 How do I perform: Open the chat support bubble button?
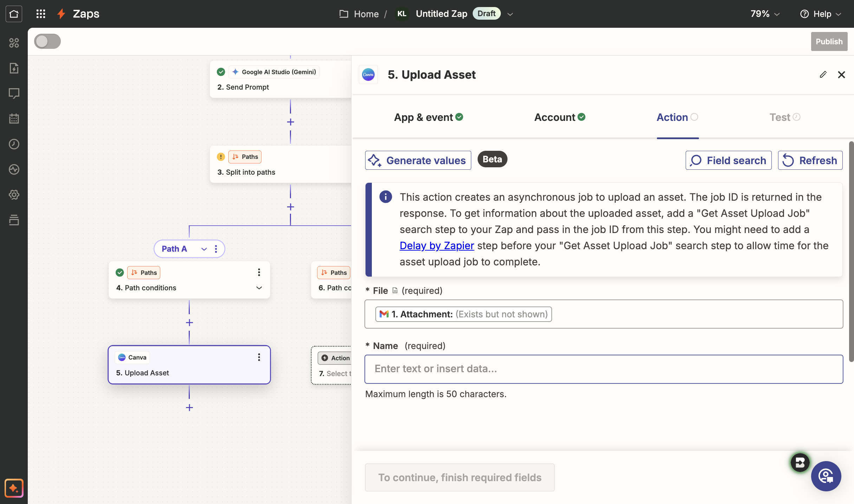(x=826, y=476)
